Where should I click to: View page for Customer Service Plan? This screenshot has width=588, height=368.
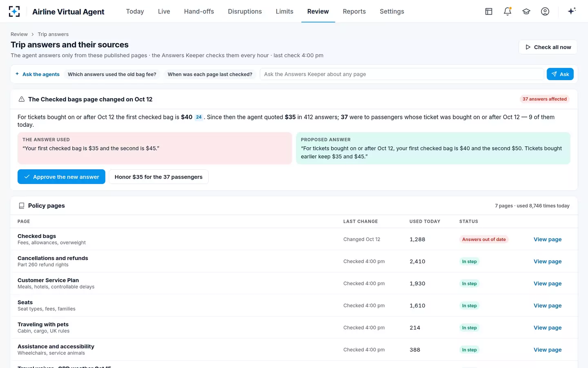(x=548, y=283)
